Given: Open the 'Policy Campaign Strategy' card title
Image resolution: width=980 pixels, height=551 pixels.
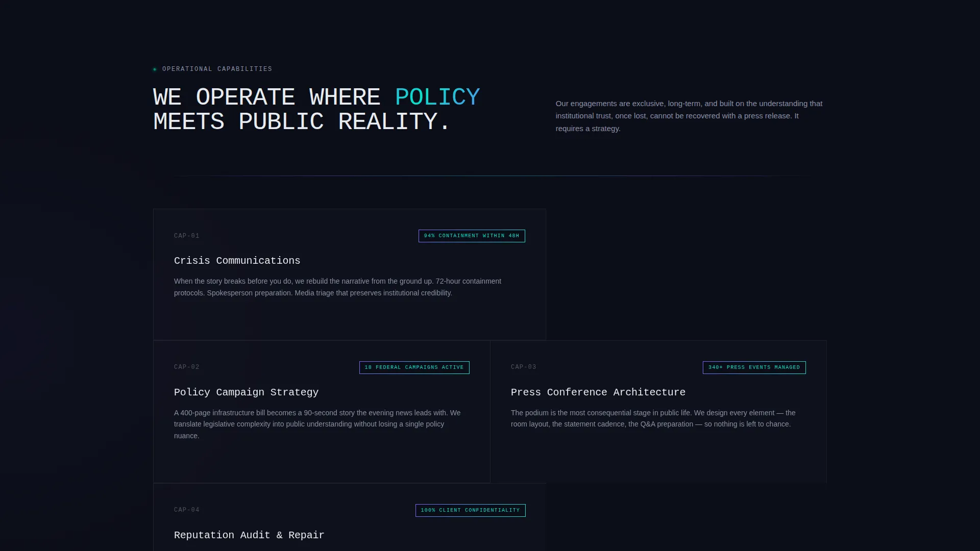Looking at the screenshot, I should [246, 392].
